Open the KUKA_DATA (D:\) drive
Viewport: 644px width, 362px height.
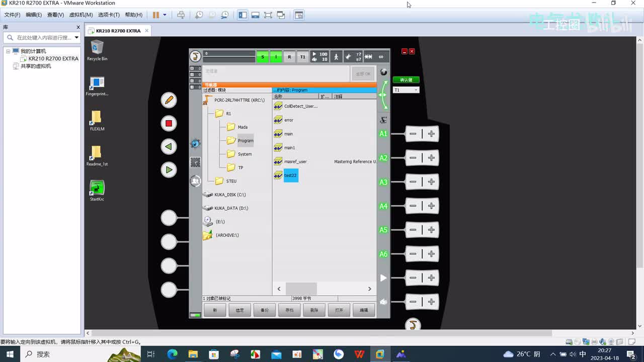225,208
